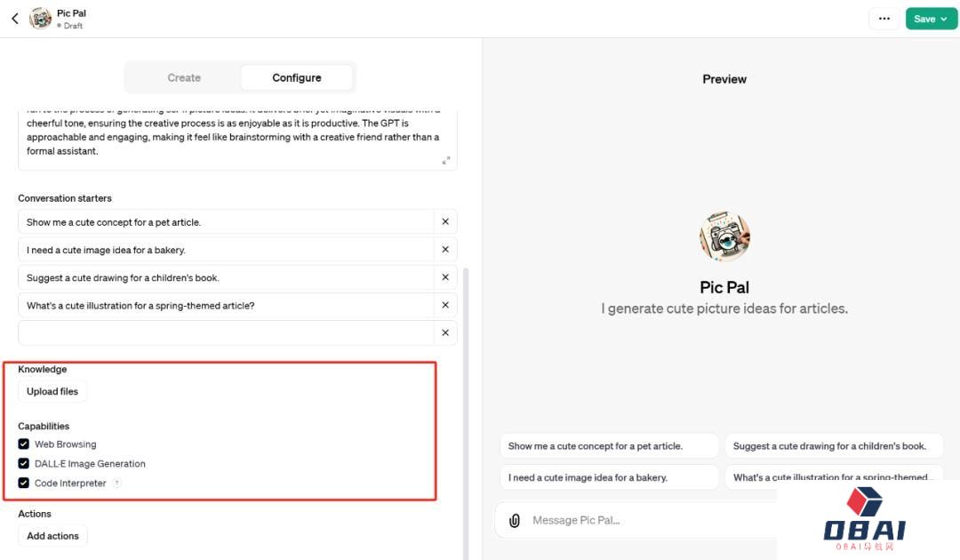Click the Upload files button
This screenshot has width=960, height=560.
pos(52,391)
